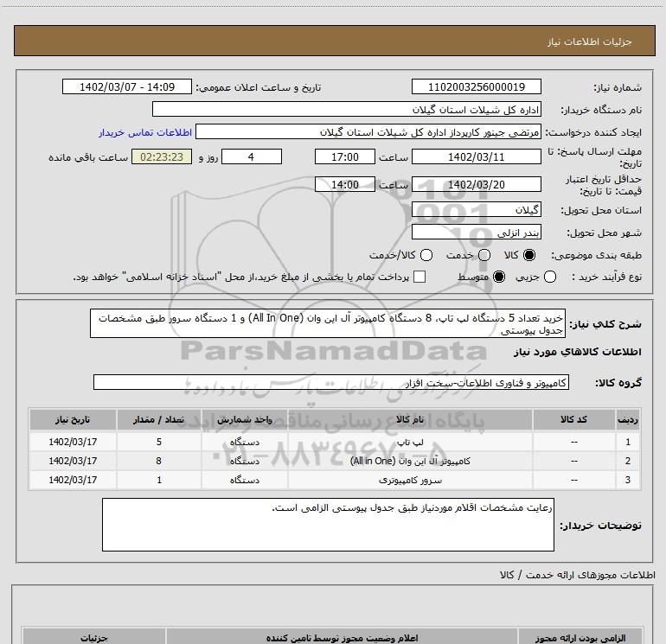
Task: Click the ردیف column header
Action: 628,419
